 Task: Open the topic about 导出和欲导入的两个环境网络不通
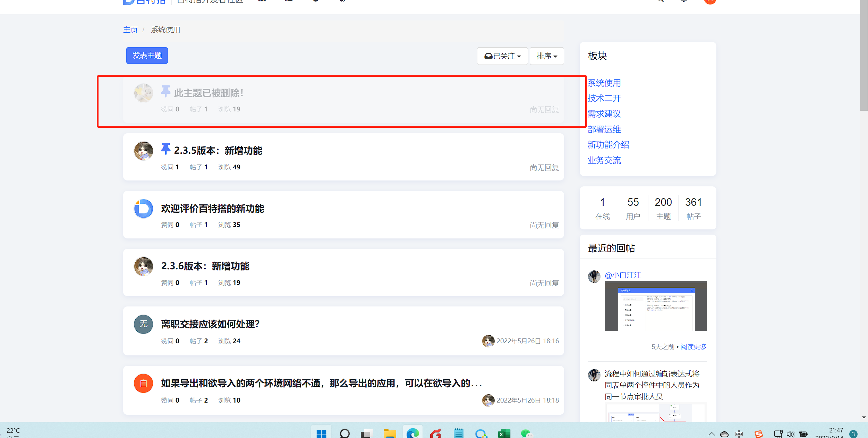[x=322, y=383]
